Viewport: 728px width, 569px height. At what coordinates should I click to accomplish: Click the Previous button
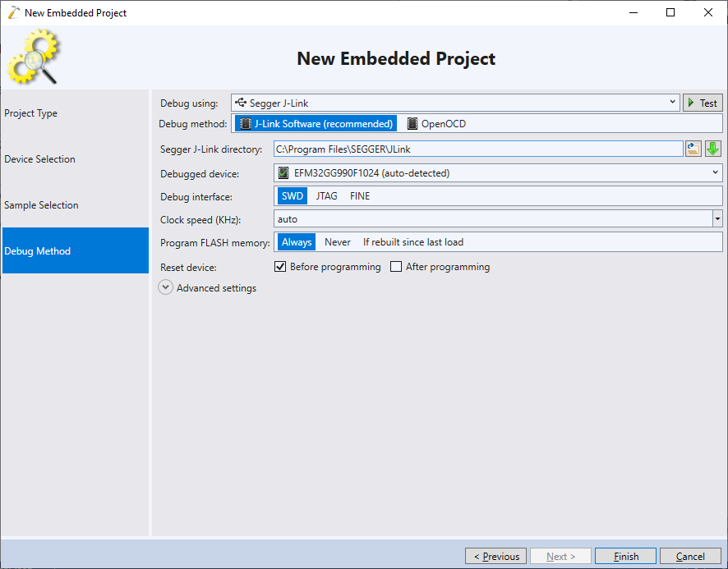coord(495,556)
